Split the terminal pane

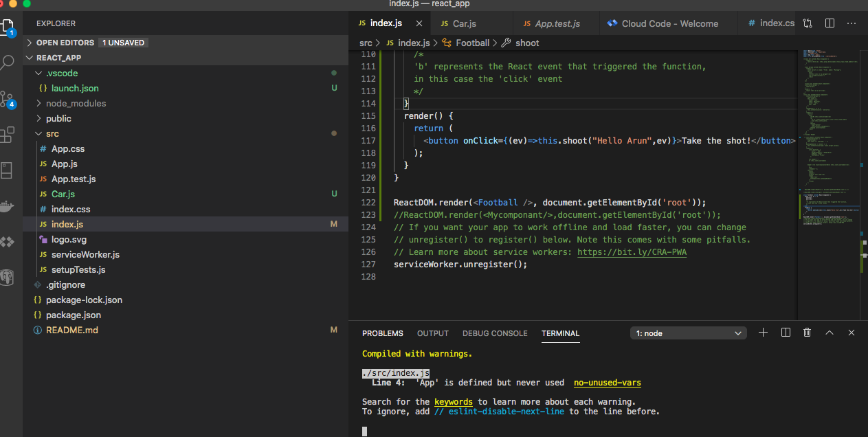click(786, 333)
